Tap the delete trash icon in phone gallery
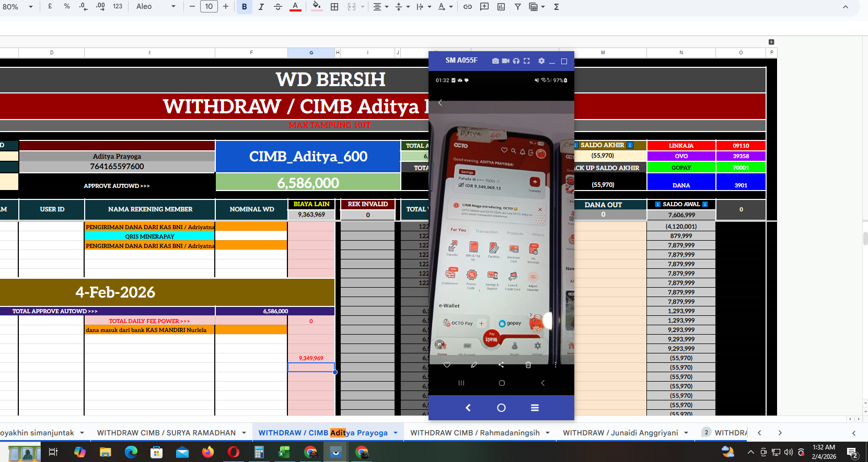The width and height of the screenshot is (868, 462). (x=528, y=365)
